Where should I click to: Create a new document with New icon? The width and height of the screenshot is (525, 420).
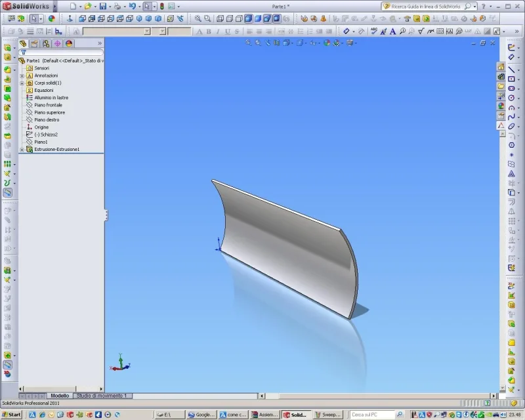[73, 7]
